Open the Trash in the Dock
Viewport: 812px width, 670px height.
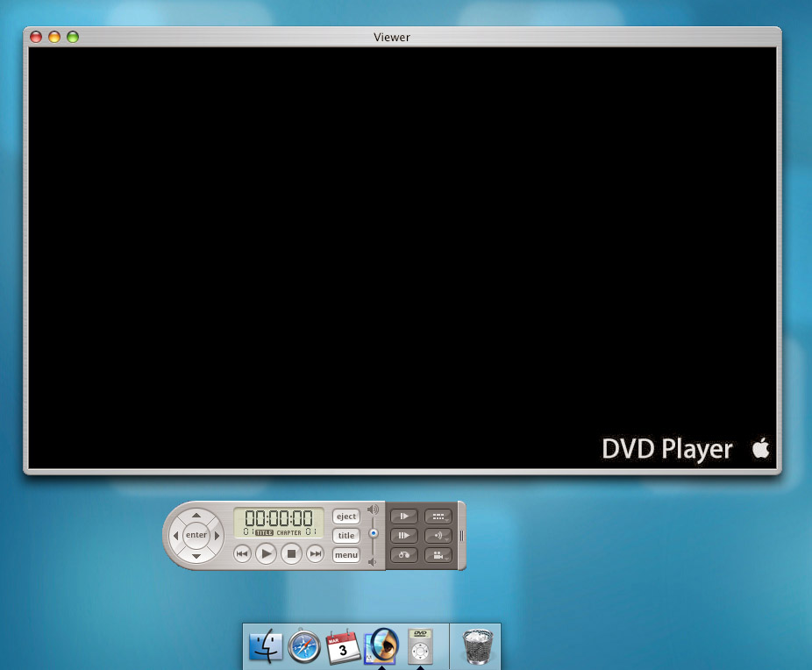click(x=477, y=646)
